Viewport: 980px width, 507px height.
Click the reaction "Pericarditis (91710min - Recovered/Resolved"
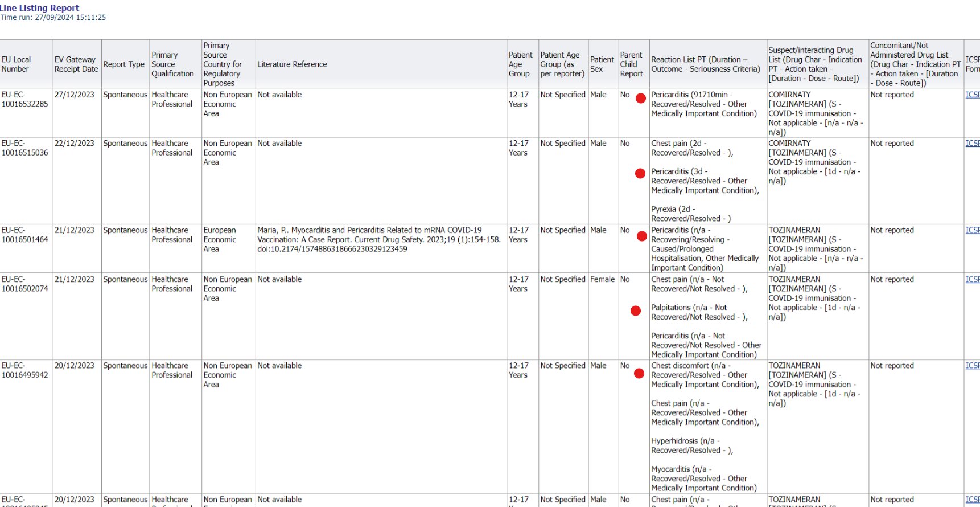pyautogui.click(x=704, y=104)
